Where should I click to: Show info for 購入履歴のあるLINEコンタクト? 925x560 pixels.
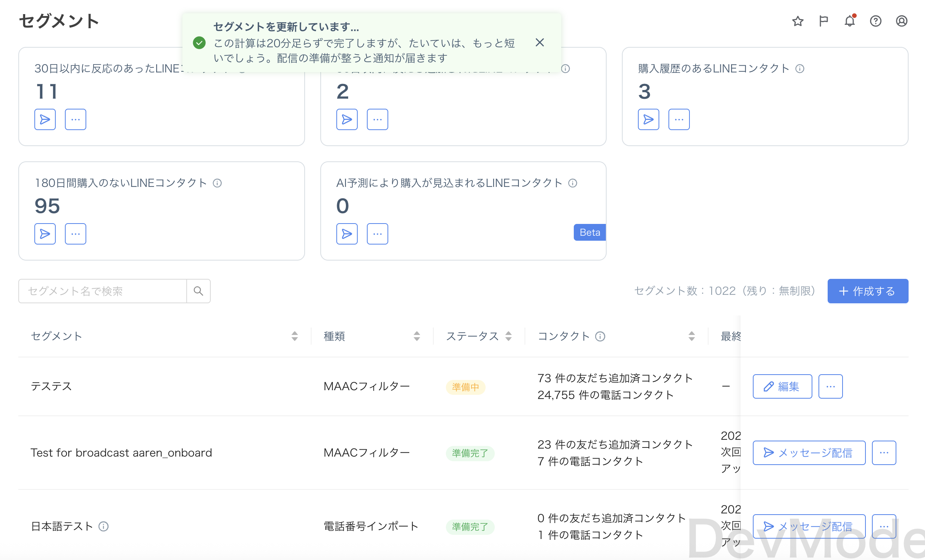point(800,69)
